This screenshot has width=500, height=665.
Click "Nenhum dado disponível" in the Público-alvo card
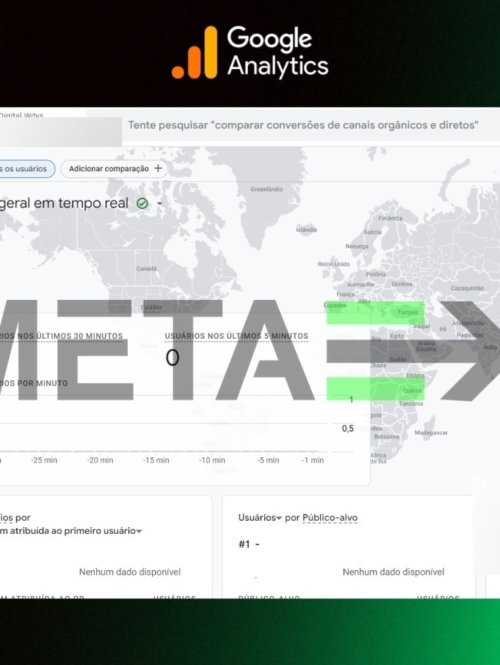tap(394, 572)
